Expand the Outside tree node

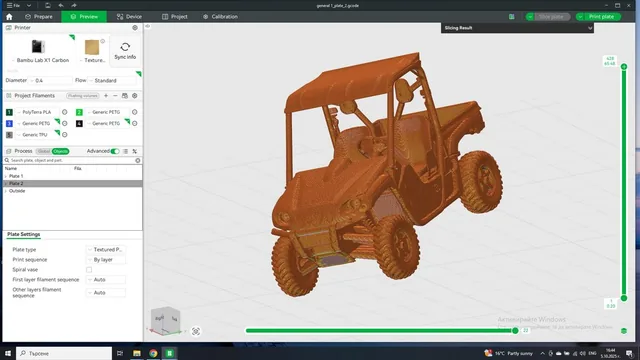[x=6, y=191]
